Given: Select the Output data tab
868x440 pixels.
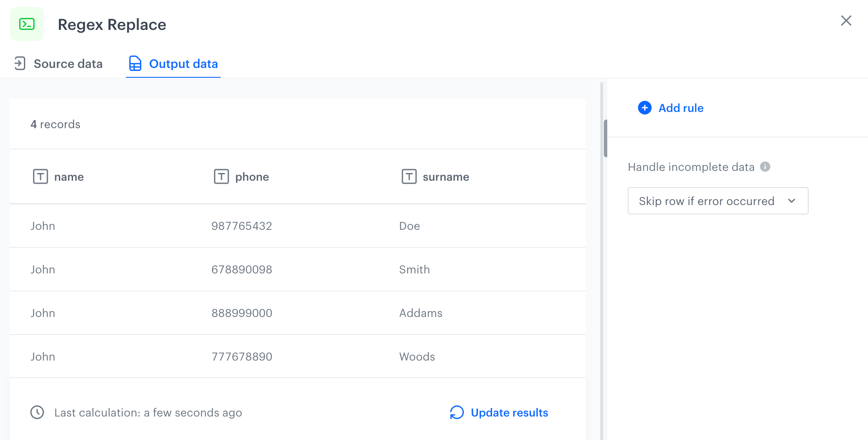Looking at the screenshot, I should click(x=183, y=64).
